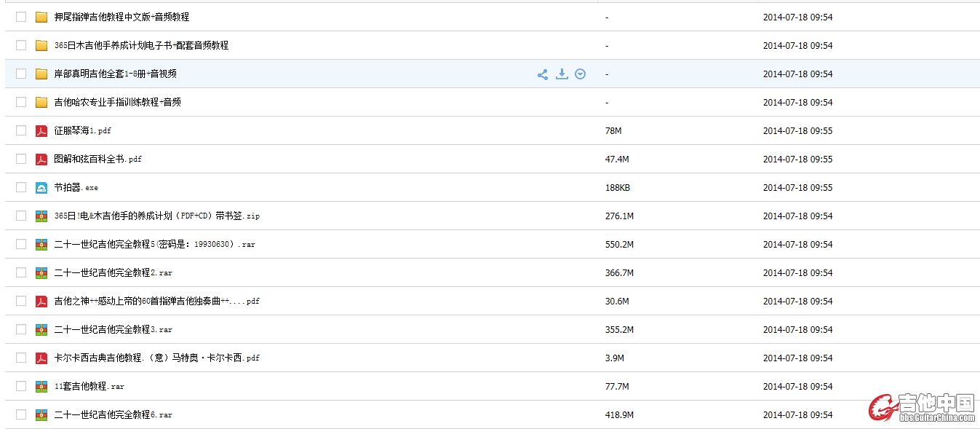Image resolution: width=980 pixels, height=429 pixels.
Task: Select the checkbox for 节拍器.exe
Action: (x=21, y=187)
